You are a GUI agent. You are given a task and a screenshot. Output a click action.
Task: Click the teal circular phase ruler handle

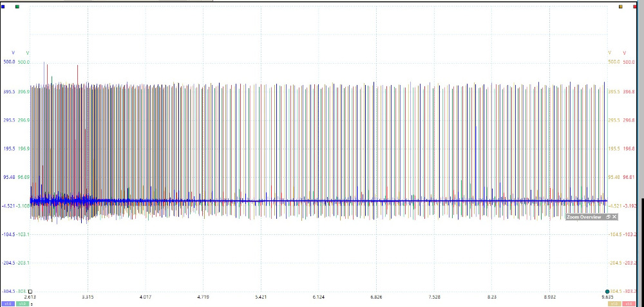tap(607, 292)
